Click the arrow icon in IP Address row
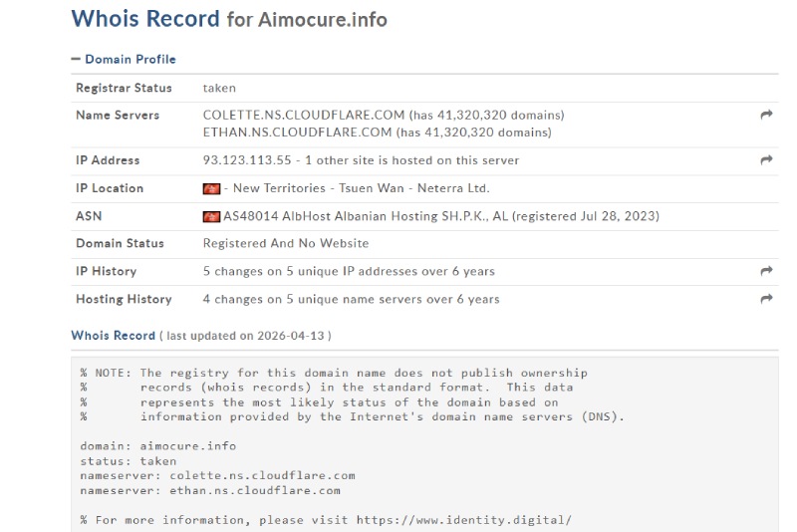This screenshot has width=797, height=532. click(766, 160)
